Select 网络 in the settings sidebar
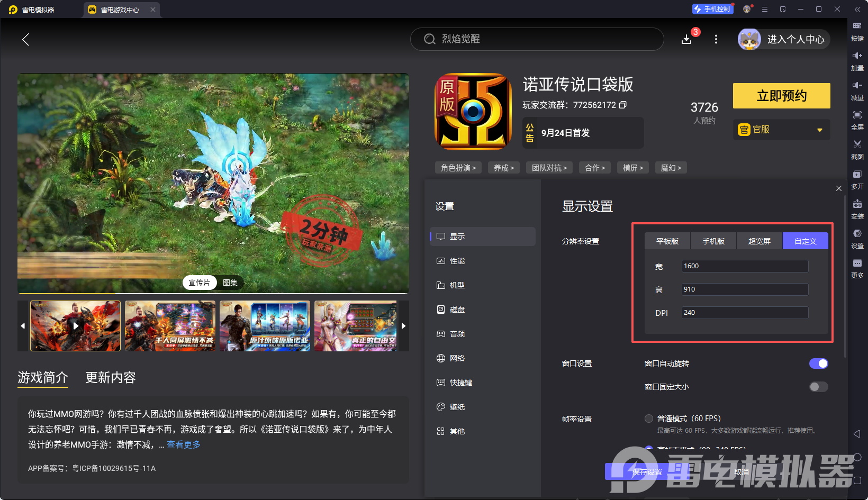 483,358
